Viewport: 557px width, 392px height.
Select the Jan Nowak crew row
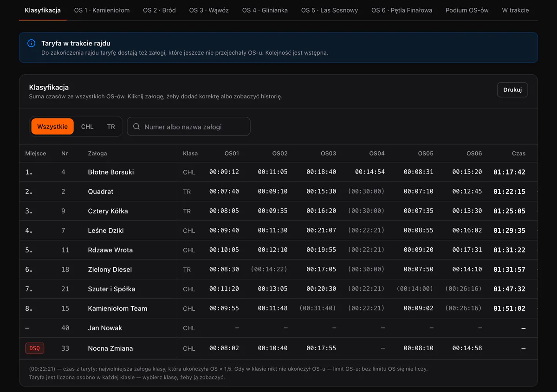click(x=278, y=328)
